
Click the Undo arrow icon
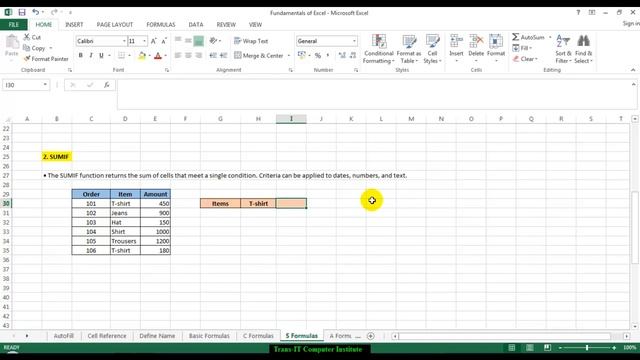pos(36,12)
